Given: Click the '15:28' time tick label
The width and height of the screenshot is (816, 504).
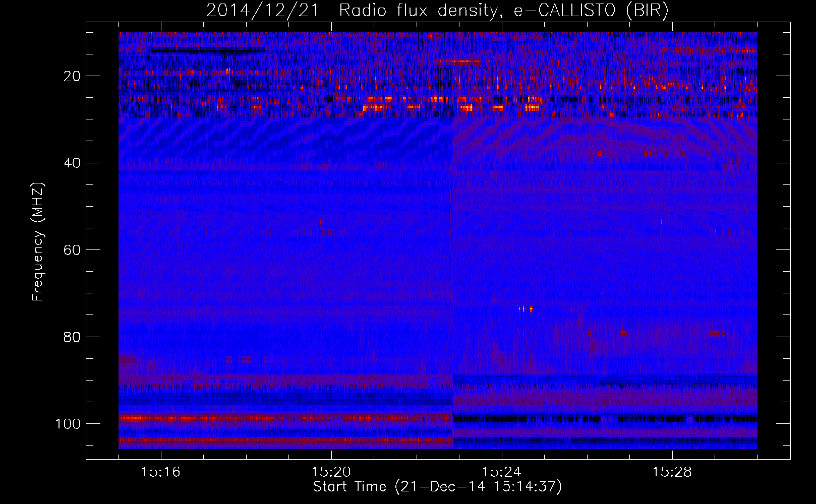Looking at the screenshot, I should [x=672, y=472].
